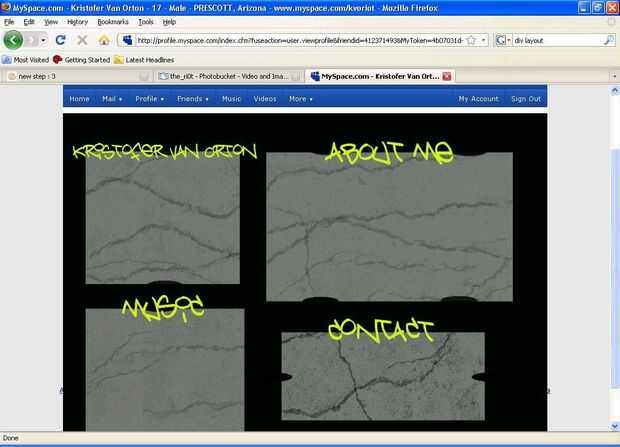Bookmark this page with the star icon

click(471, 40)
